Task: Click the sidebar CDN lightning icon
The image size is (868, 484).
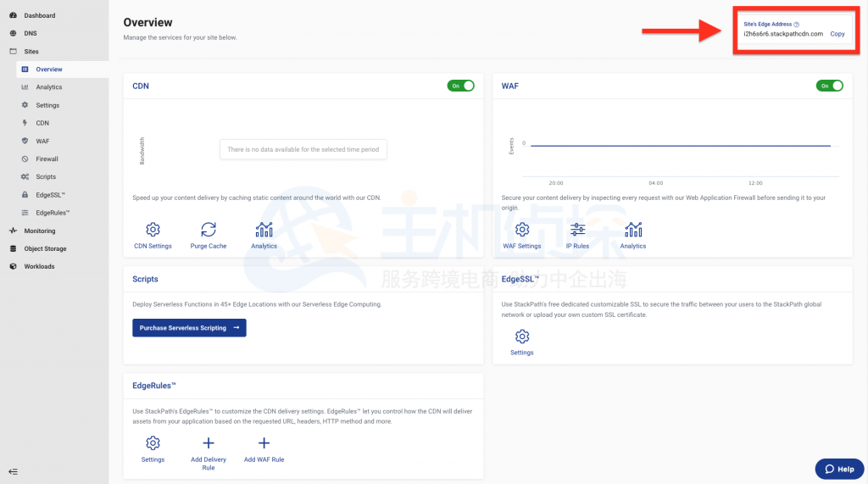Action: pyautogui.click(x=25, y=123)
